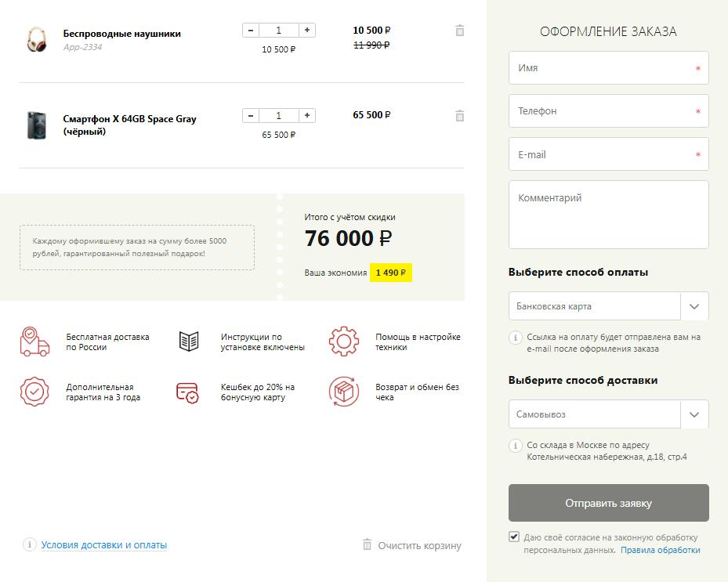The height and width of the screenshot is (582, 728).
Task: Click the 3-year warranty badge icon
Action: [34, 392]
